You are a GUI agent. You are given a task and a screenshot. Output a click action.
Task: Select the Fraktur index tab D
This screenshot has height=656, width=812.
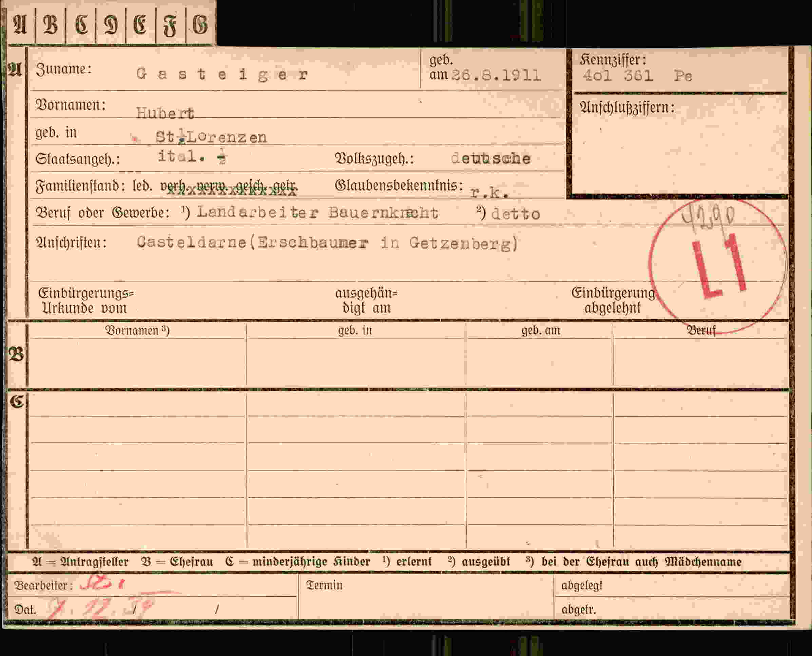(x=111, y=25)
